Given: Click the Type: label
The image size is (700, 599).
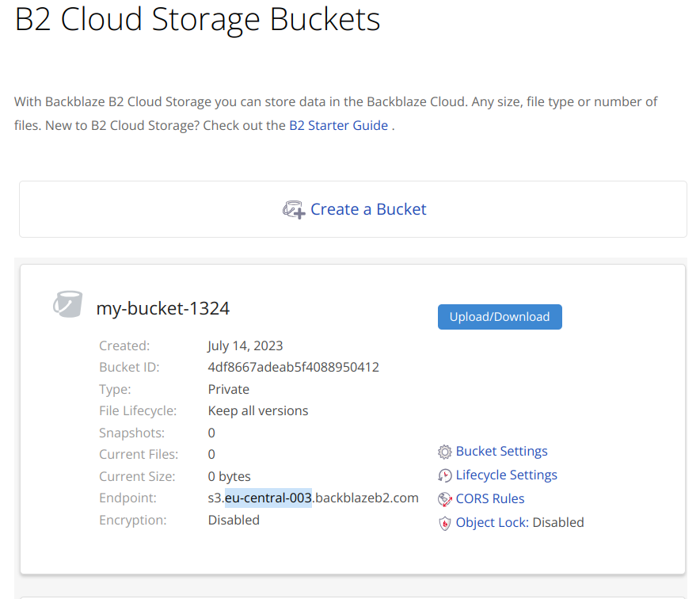Looking at the screenshot, I should [x=115, y=390].
